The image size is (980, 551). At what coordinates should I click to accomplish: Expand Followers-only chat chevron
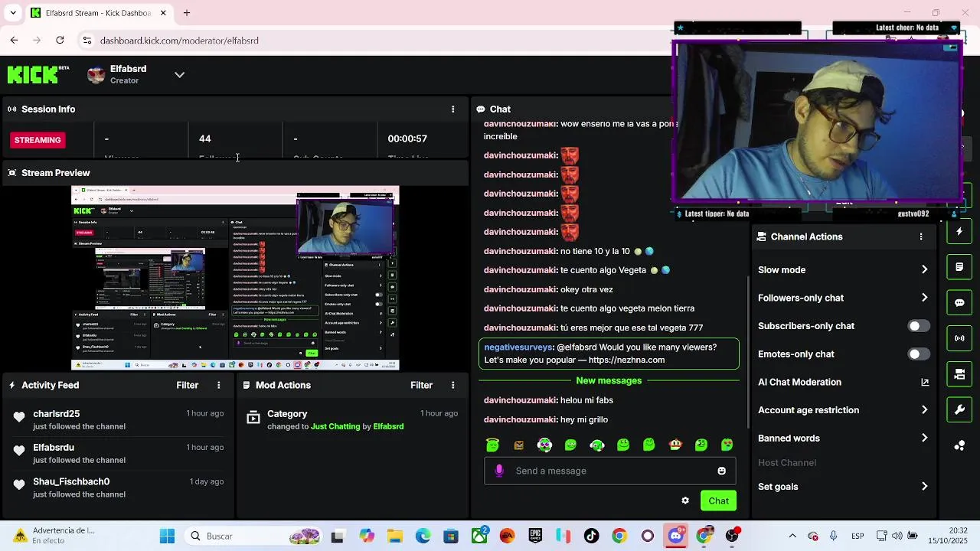[924, 298]
